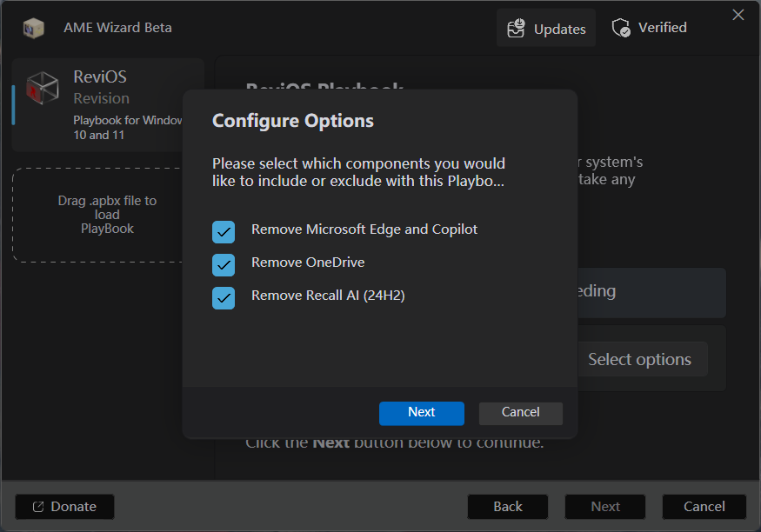Cancel the Configure Options dialog

tap(520, 413)
